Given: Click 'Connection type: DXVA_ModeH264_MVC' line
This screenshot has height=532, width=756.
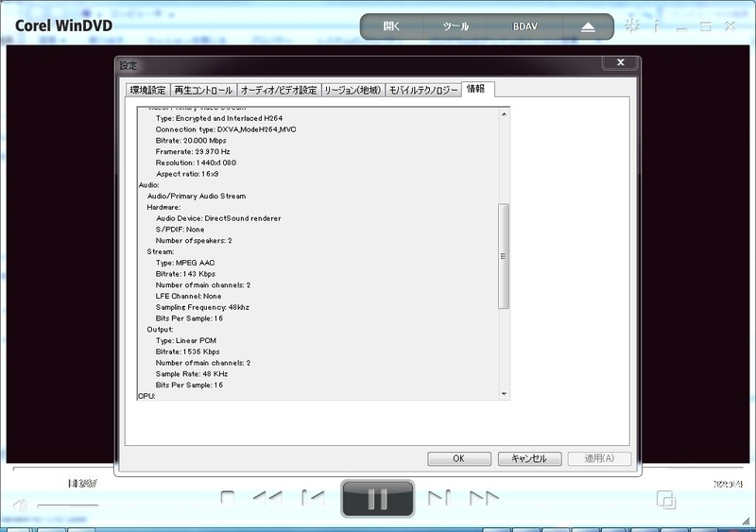Looking at the screenshot, I should pos(226,129).
